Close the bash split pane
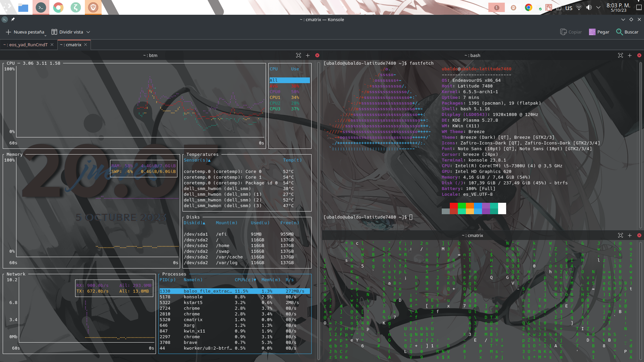 (x=639, y=55)
